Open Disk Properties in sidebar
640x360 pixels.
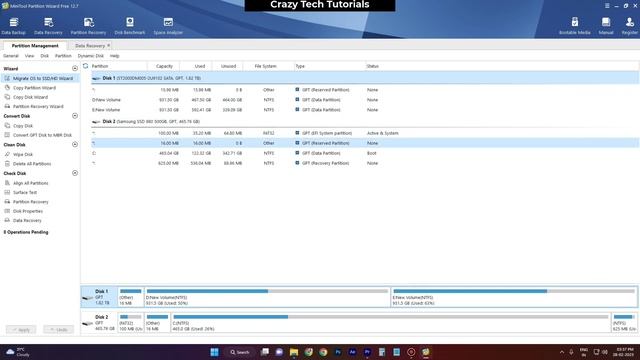click(x=28, y=211)
